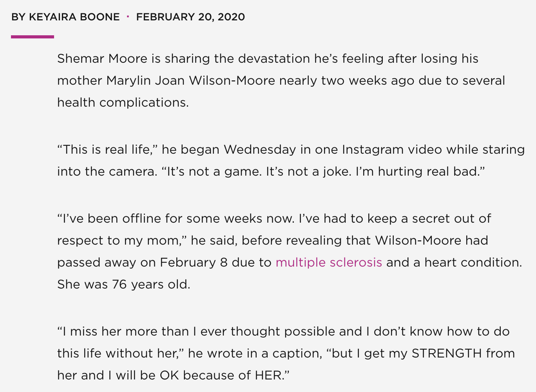Click the capitalized word STRENGTH
This screenshot has width=536, height=392.
446,354
